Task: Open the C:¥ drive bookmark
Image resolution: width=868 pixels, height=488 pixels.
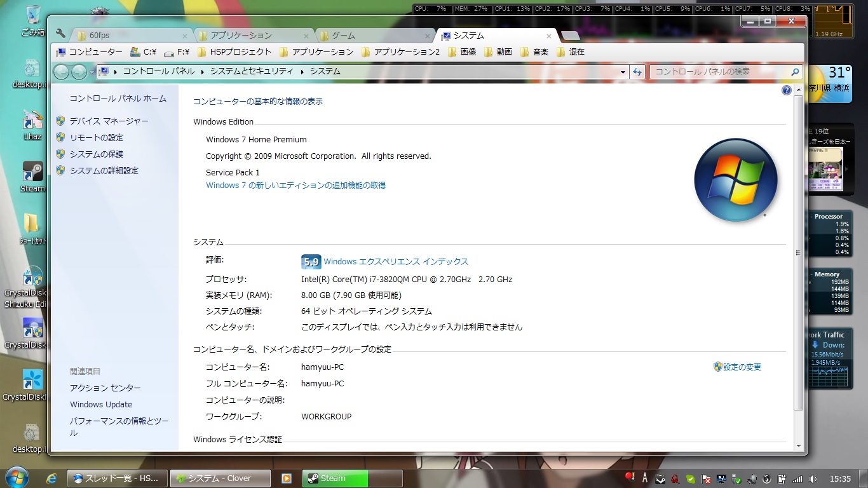Action: pos(144,52)
